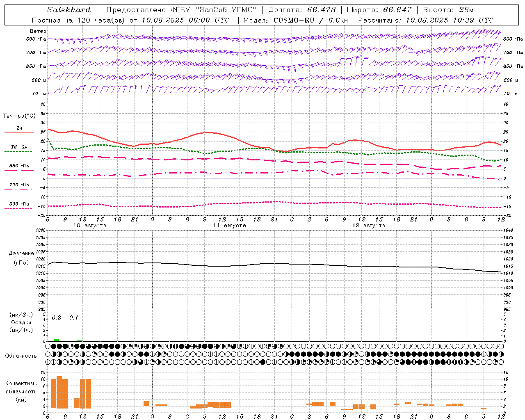
Task: Click the precipitation value "0.3"
Action: (56, 318)
